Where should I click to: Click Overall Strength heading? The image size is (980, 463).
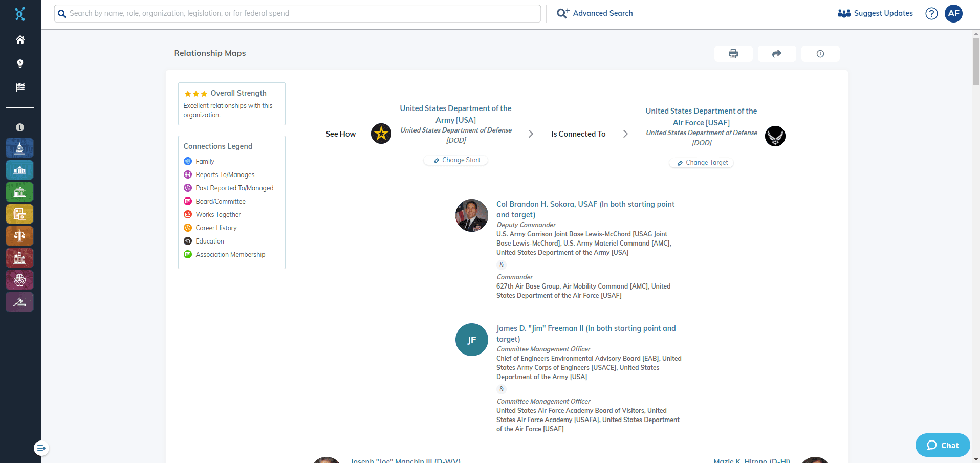tap(238, 93)
